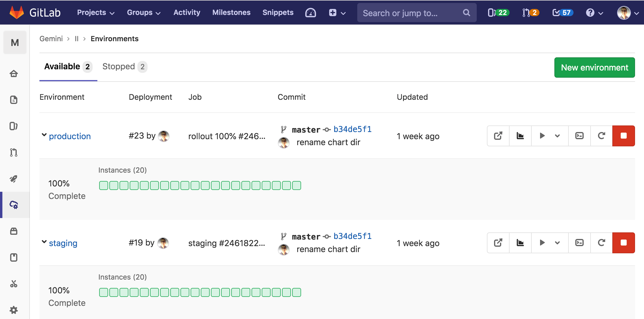Open the Projects navigation dropdown

(x=95, y=13)
